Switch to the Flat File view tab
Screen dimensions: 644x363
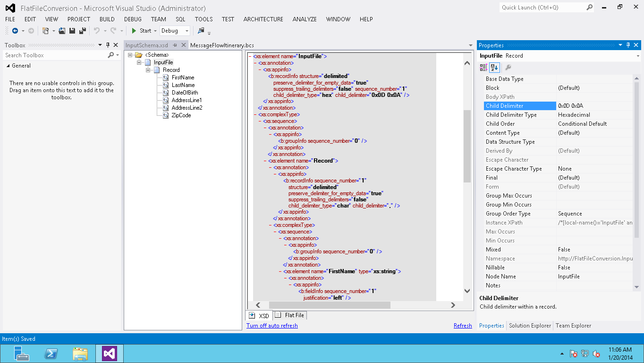point(290,315)
